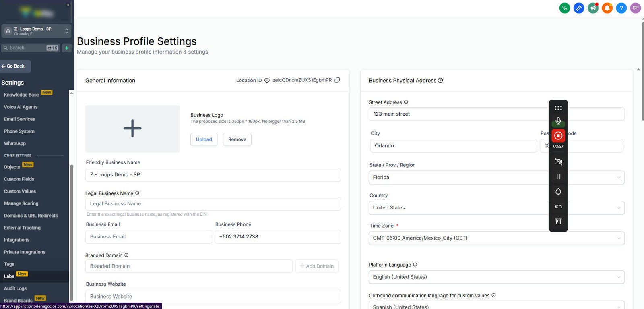Click the green lightning bolt quick action
644x309 pixels.
click(67, 48)
